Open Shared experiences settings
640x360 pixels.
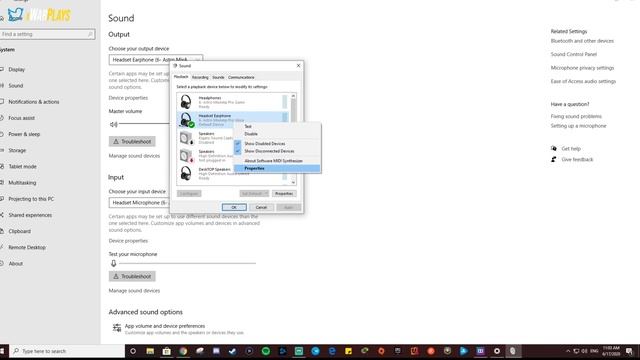[x=30, y=215]
